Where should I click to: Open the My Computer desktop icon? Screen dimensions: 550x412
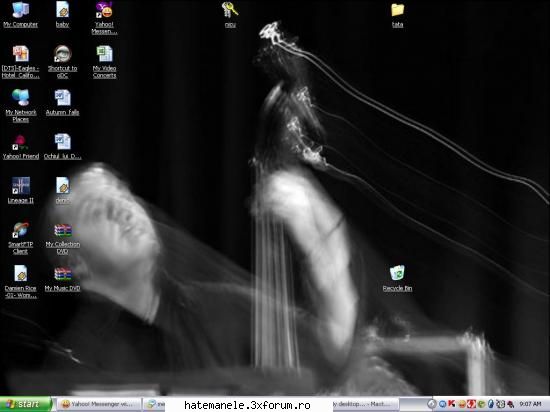pos(20,14)
